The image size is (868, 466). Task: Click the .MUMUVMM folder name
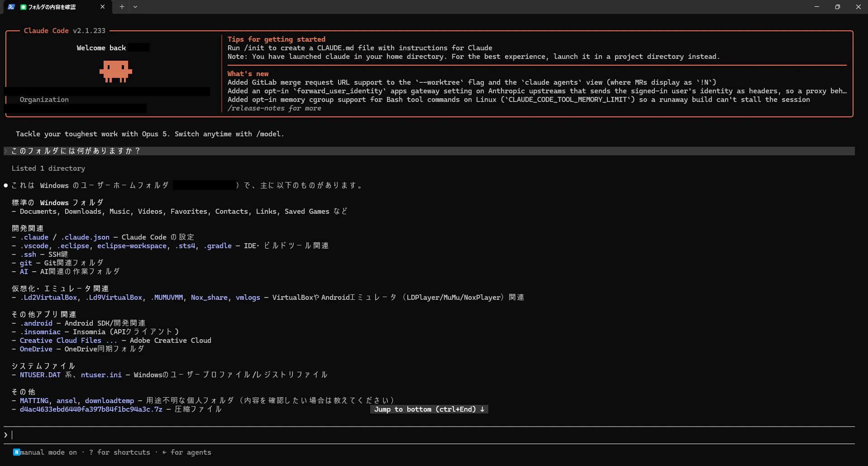(167, 298)
